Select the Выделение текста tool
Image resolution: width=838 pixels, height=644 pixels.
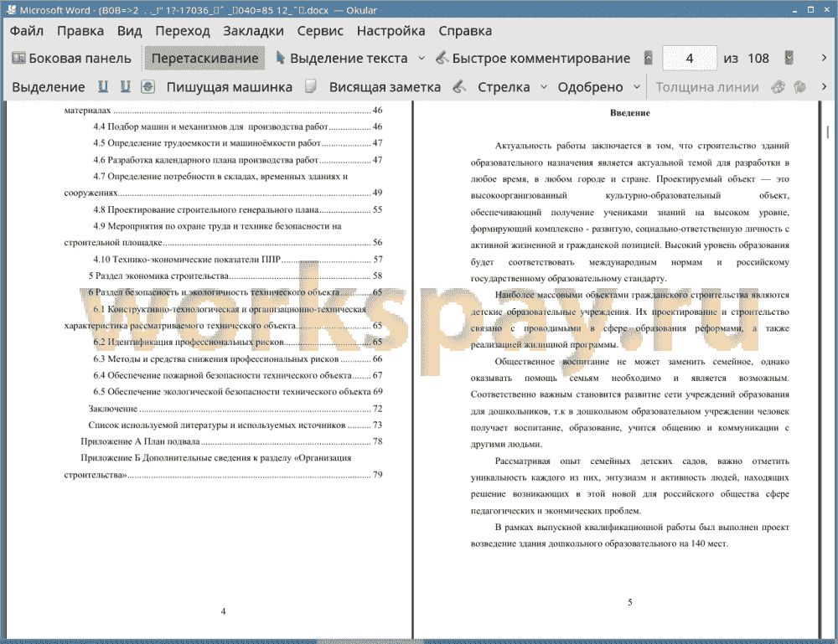tap(342, 59)
